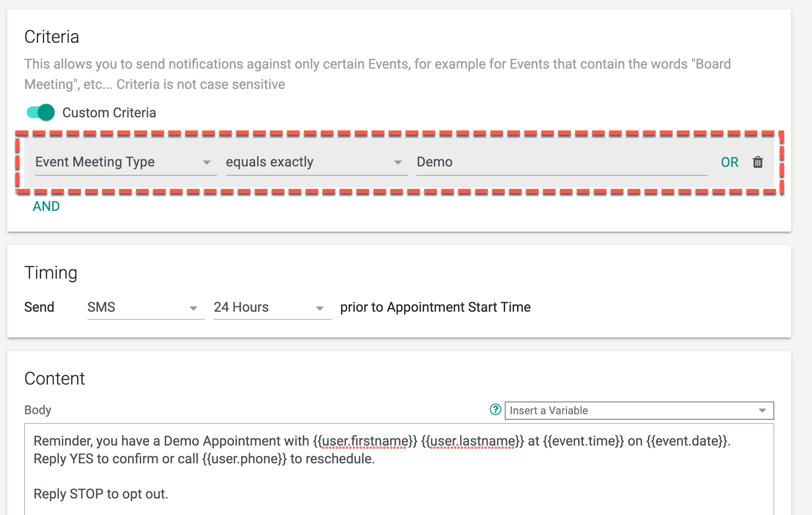Open the Event Meeting Type dropdown

tap(123, 162)
